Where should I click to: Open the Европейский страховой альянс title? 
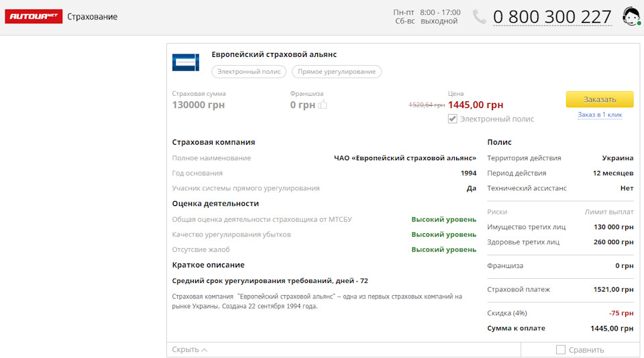pyautogui.click(x=274, y=54)
